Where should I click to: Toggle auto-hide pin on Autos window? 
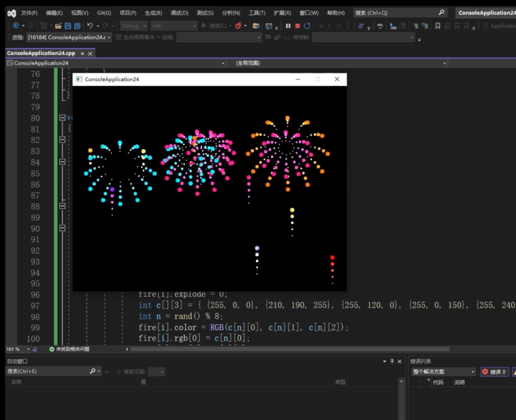(392, 361)
